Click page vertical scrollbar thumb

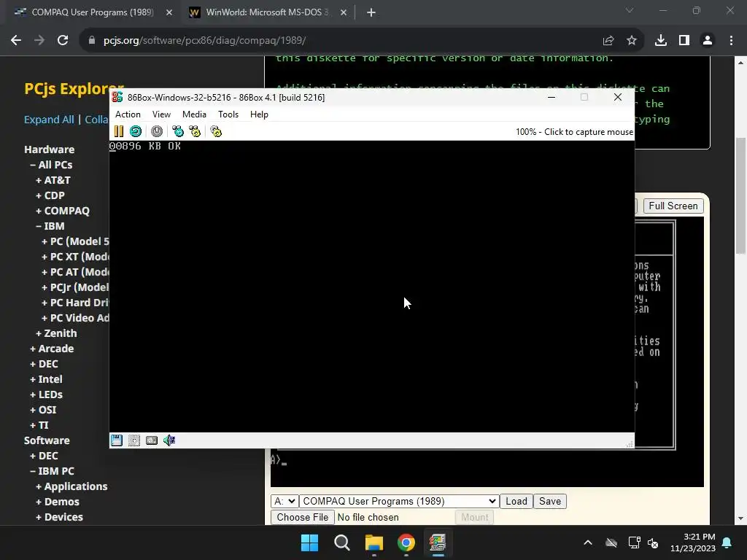741,195
